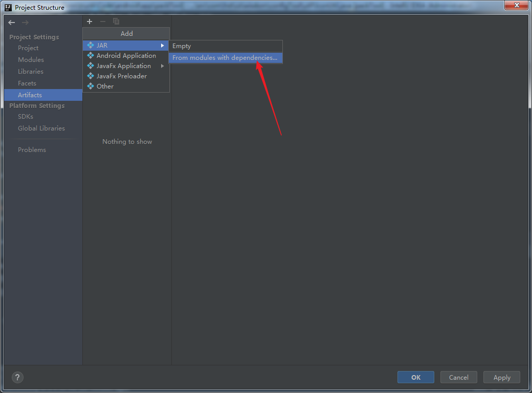The height and width of the screenshot is (393, 532).
Task: Expand the JAR submenu arrow
Action: click(x=163, y=46)
